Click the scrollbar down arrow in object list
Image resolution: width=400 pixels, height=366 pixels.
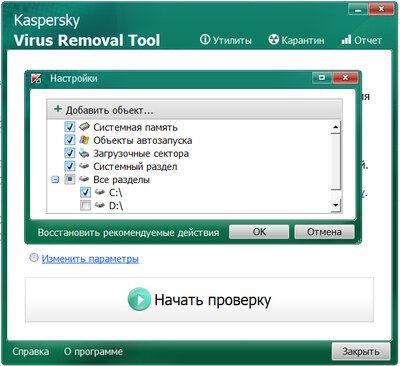click(335, 205)
